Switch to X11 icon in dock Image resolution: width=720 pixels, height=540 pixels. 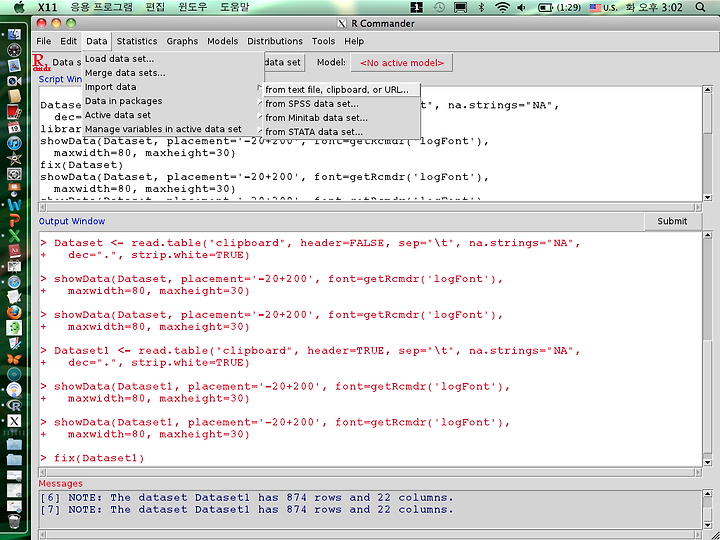pyautogui.click(x=14, y=421)
